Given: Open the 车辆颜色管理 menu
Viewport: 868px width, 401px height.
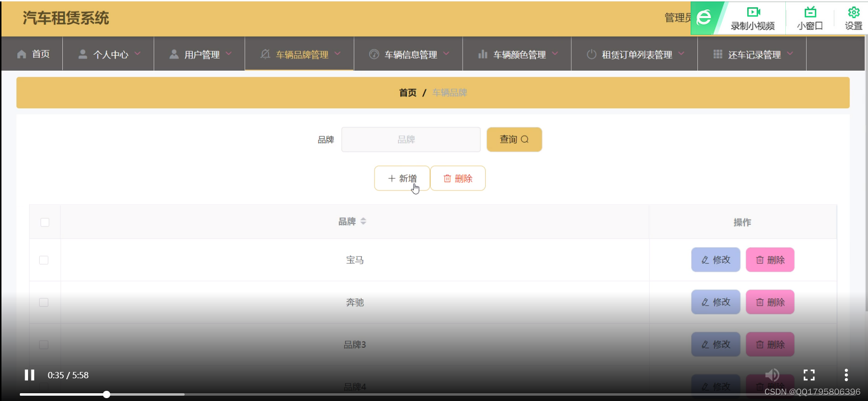Looking at the screenshot, I should coord(517,54).
